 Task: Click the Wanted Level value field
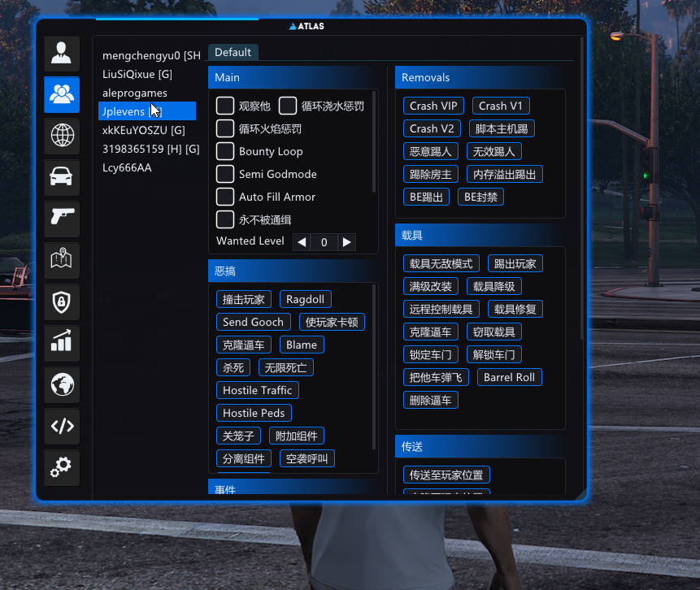pyautogui.click(x=324, y=242)
